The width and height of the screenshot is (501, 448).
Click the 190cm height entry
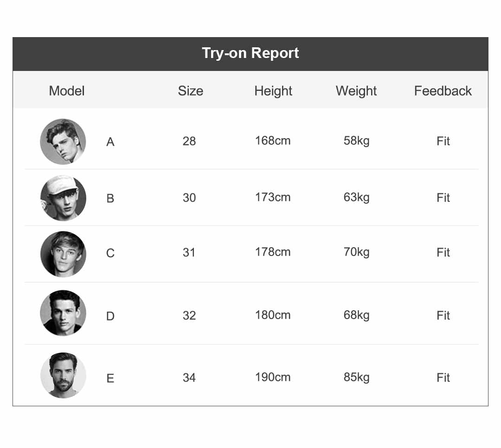click(x=273, y=377)
